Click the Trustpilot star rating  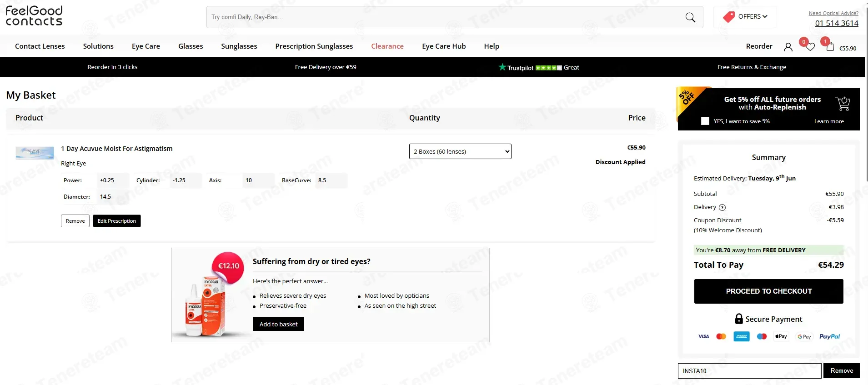(549, 68)
